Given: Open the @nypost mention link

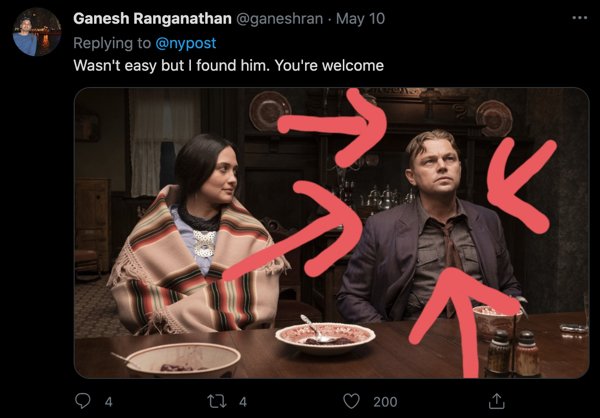Looking at the screenshot, I should point(176,43).
